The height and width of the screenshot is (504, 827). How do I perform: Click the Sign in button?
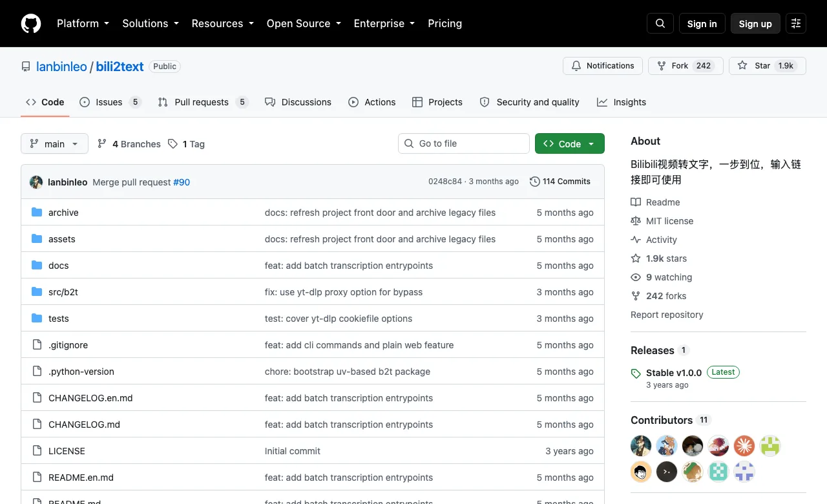pos(702,23)
